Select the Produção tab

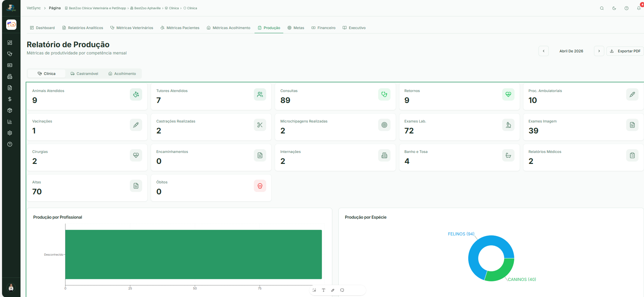[269, 28]
